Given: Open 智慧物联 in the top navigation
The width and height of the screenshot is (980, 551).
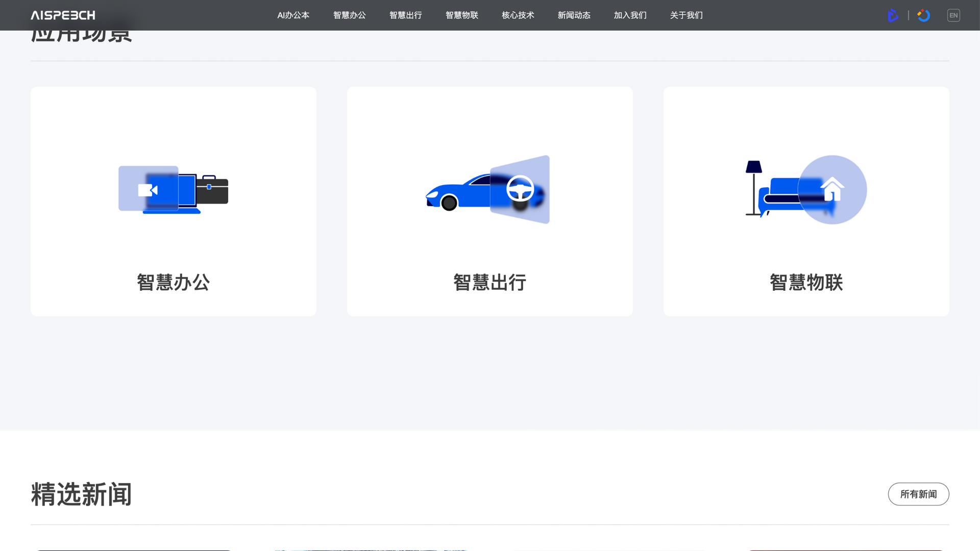Looking at the screenshot, I should [462, 15].
